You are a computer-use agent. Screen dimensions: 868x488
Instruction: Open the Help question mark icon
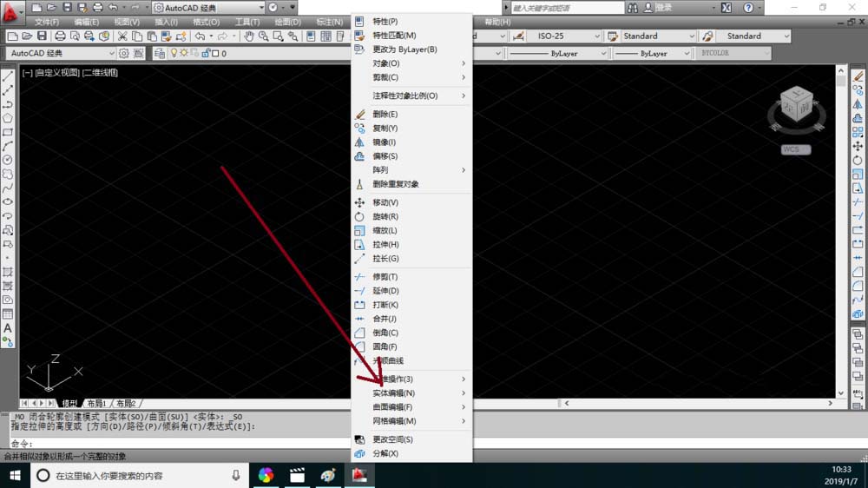748,8
